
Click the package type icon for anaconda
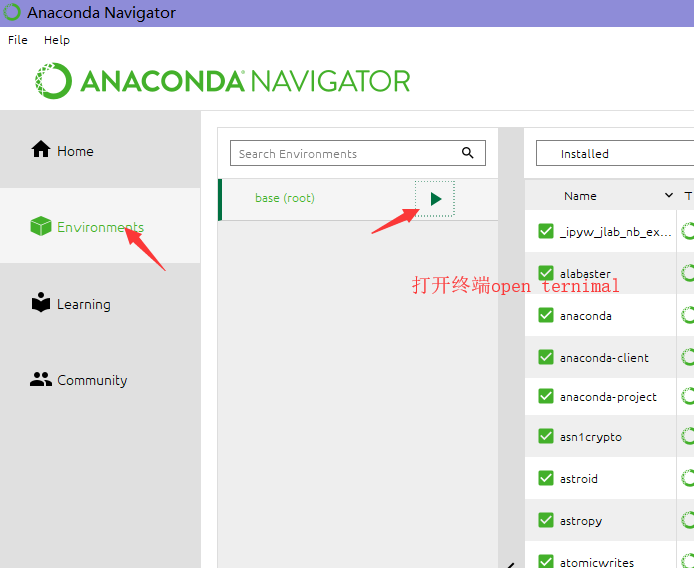(687, 315)
